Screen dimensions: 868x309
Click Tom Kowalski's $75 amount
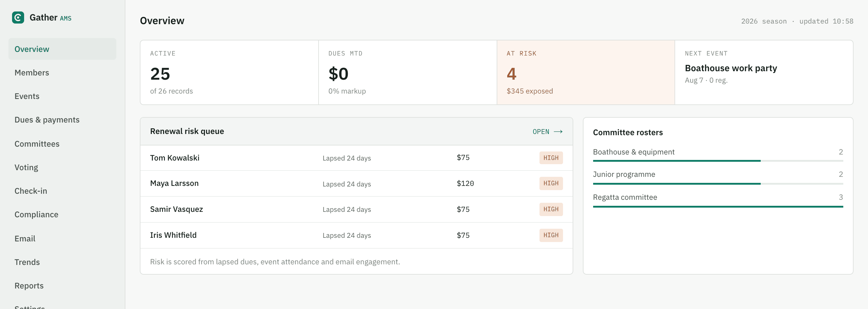[x=463, y=158]
